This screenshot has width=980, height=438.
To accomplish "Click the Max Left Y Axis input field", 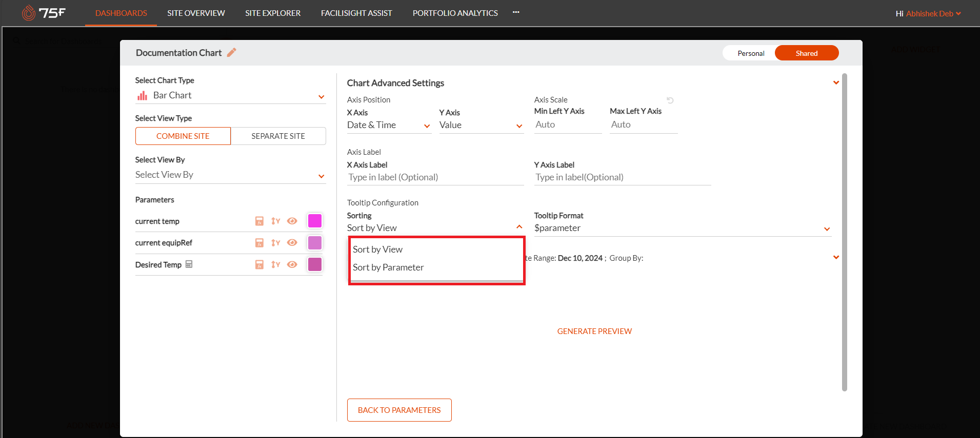I will pyautogui.click(x=644, y=125).
